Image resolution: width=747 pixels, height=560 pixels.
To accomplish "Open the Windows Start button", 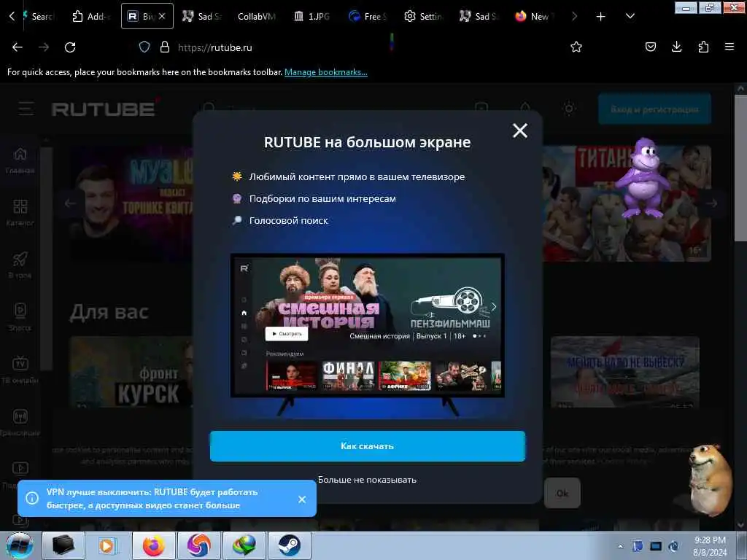I will pos(20,545).
